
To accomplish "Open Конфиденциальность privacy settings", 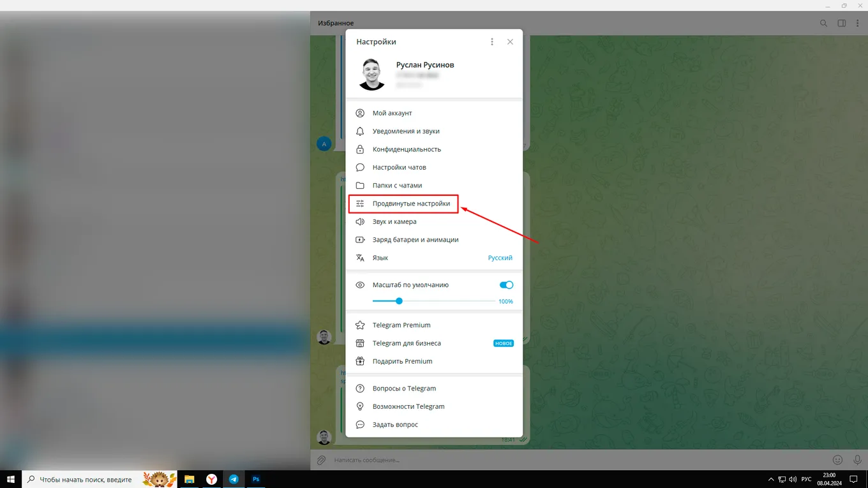I will pyautogui.click(x=434, y=149).
